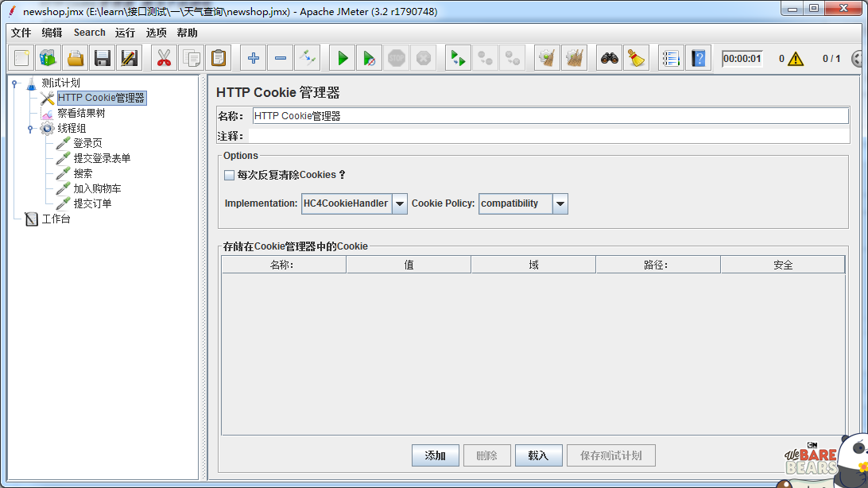Click the 安全 column header
Viewport: 868px width, 488px height.
point(783,265)
